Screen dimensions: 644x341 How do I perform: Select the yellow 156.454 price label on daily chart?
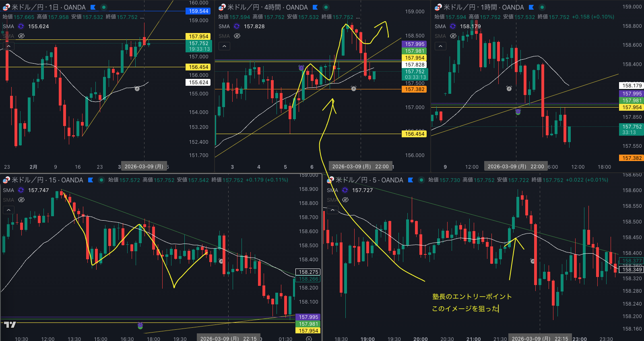pyautogui.click(x=198, y=67)
